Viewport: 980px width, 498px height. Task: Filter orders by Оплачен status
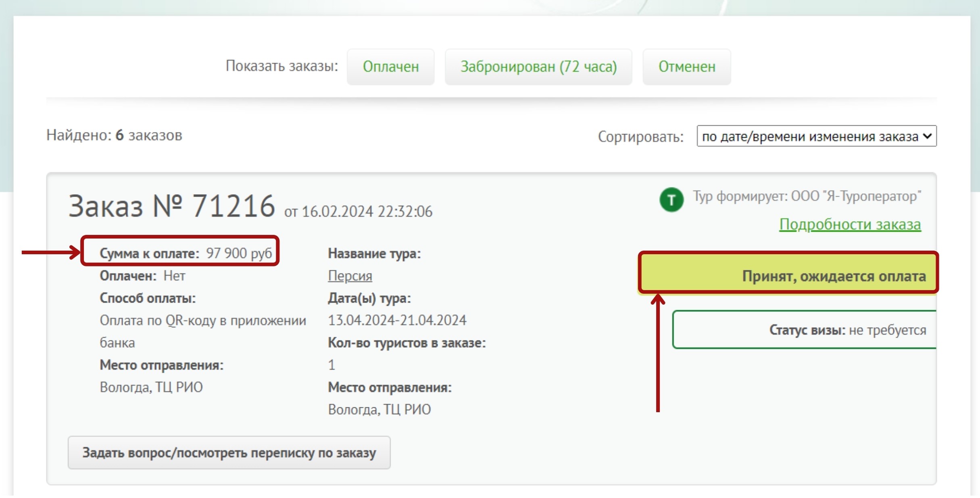pos(390,66)
